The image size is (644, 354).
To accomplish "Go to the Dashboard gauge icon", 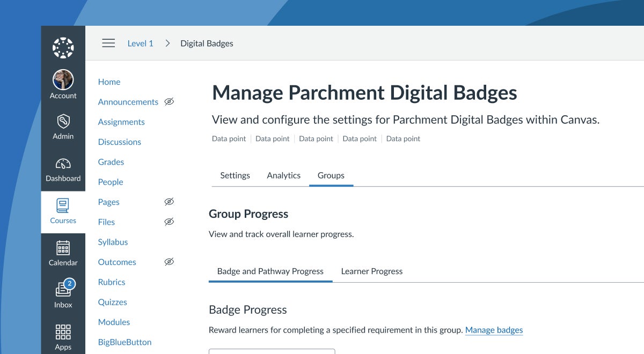I will pos(63,164).
